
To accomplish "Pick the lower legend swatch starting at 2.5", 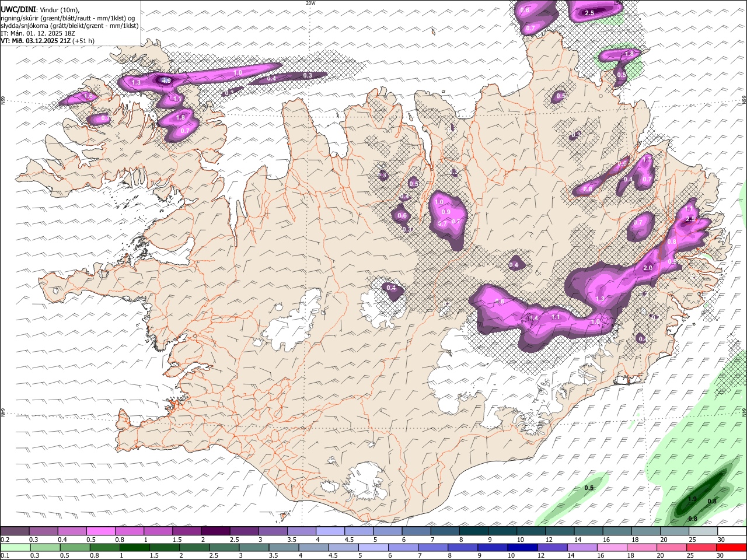I will tap(224, 547).
